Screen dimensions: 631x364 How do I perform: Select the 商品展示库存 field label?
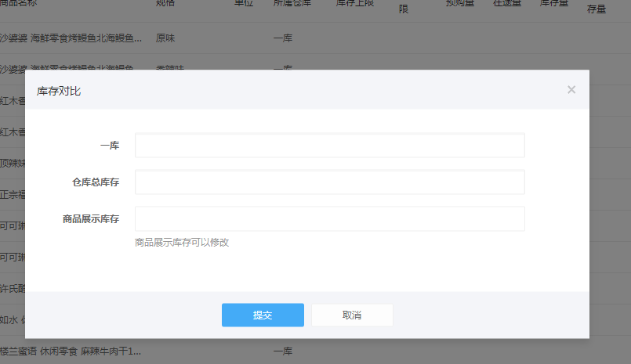point(91,219)
